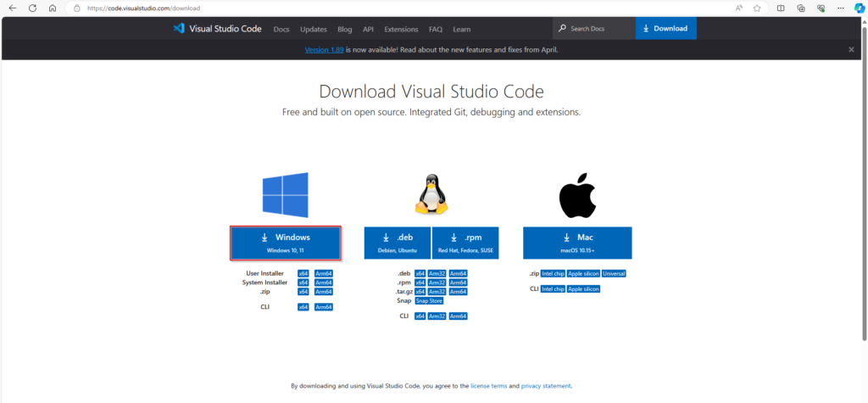The width and height of the screenshot is (868, 403).
Task: Download Linux CLI Arm64
Action: [x=458, y=316]
